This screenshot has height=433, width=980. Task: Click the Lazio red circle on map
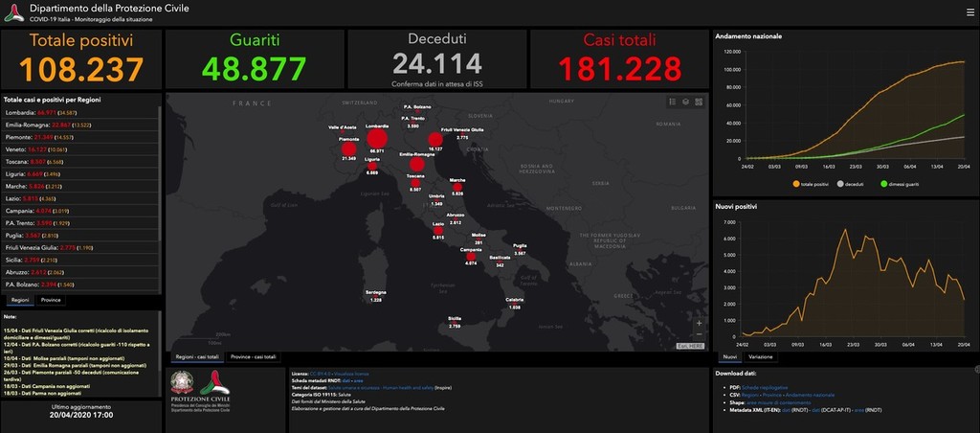coord(438,230)
